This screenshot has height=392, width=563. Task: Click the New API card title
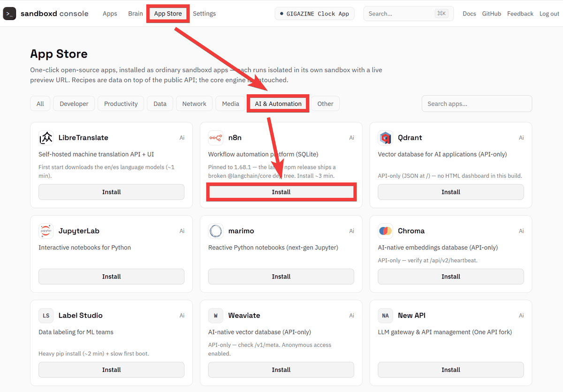click(x=412, y=316)
